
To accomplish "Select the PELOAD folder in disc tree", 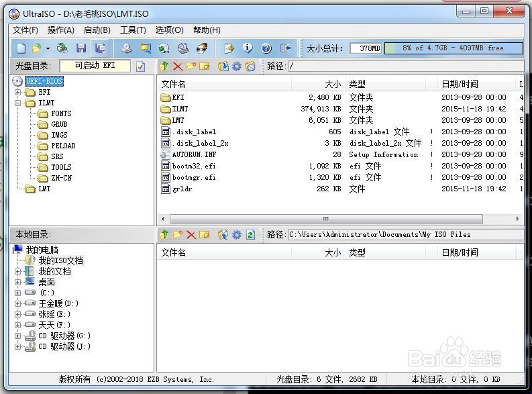I will tap(63, 146).
